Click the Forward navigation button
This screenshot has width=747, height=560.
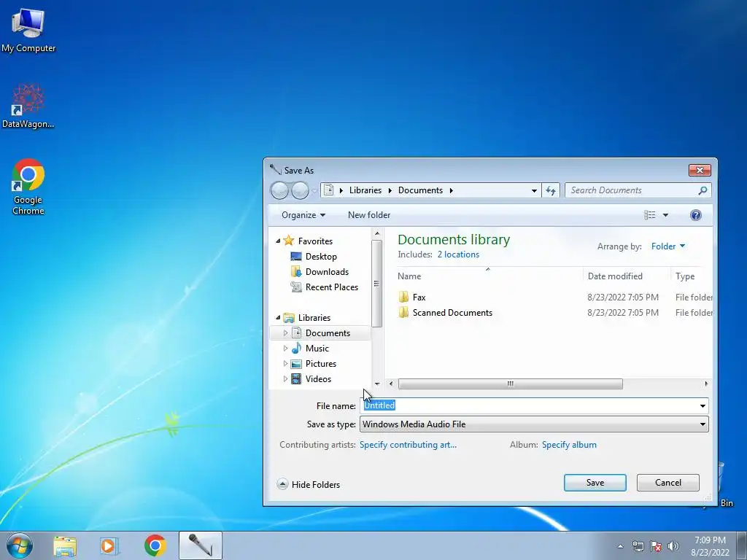[x=300, y=190]
